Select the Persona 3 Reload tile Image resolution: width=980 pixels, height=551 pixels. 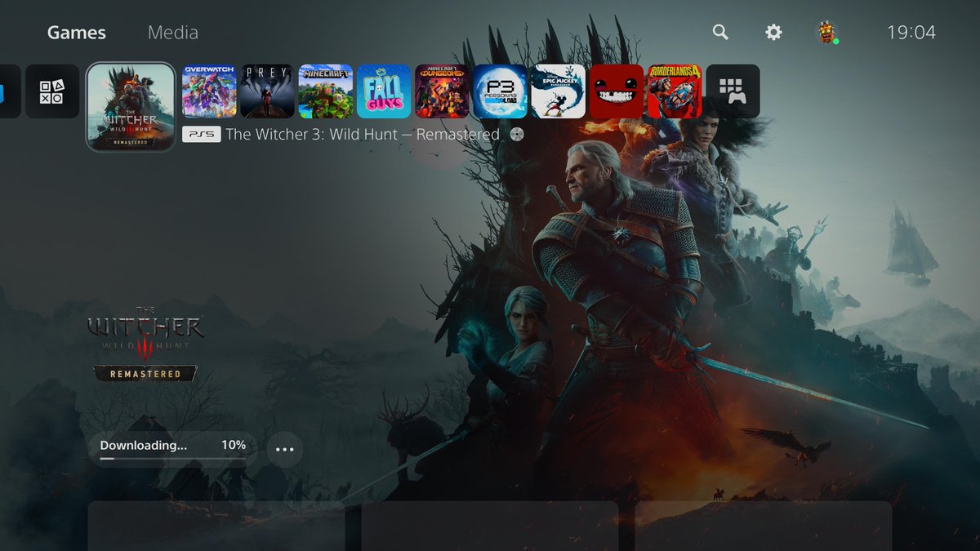[x=500, y=91]
